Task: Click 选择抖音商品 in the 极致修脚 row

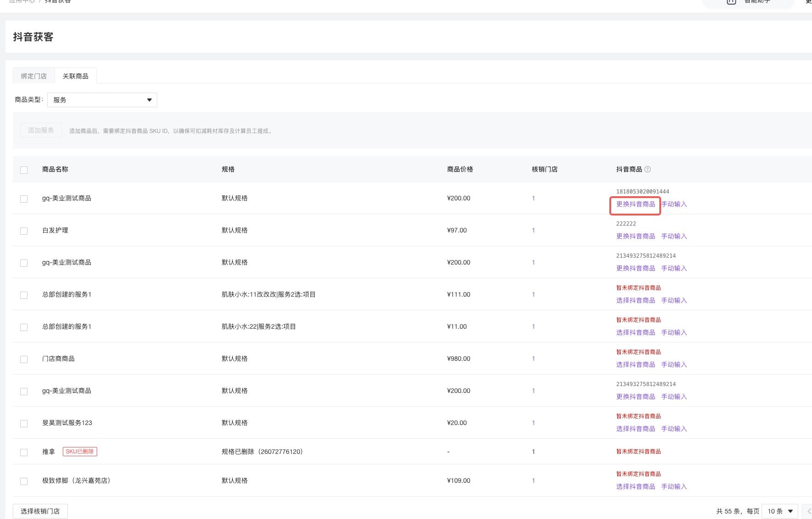Action: coord(635,486)
